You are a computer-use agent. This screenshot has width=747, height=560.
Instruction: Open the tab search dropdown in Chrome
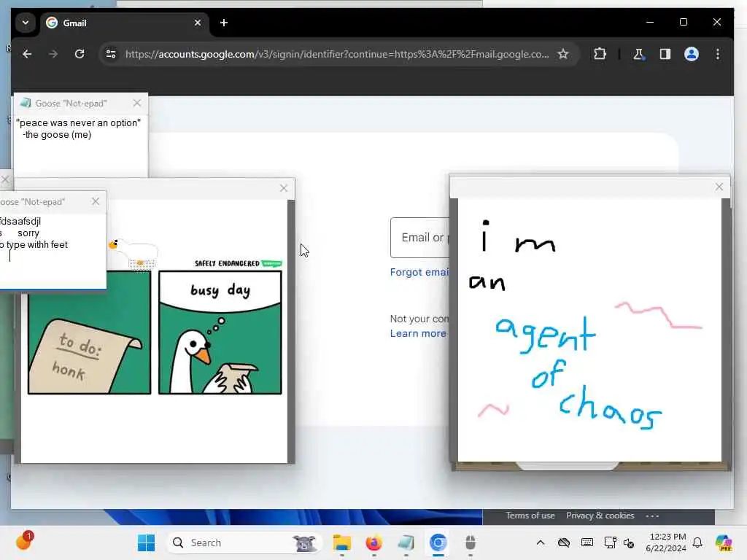point(26,23)
